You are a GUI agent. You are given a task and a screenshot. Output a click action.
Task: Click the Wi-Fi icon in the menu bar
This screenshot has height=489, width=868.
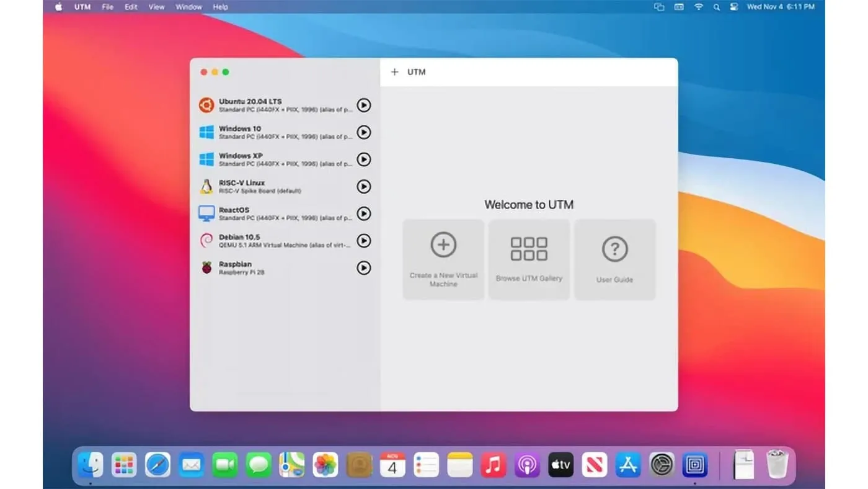pyautogui.click(x=698, y=7)
